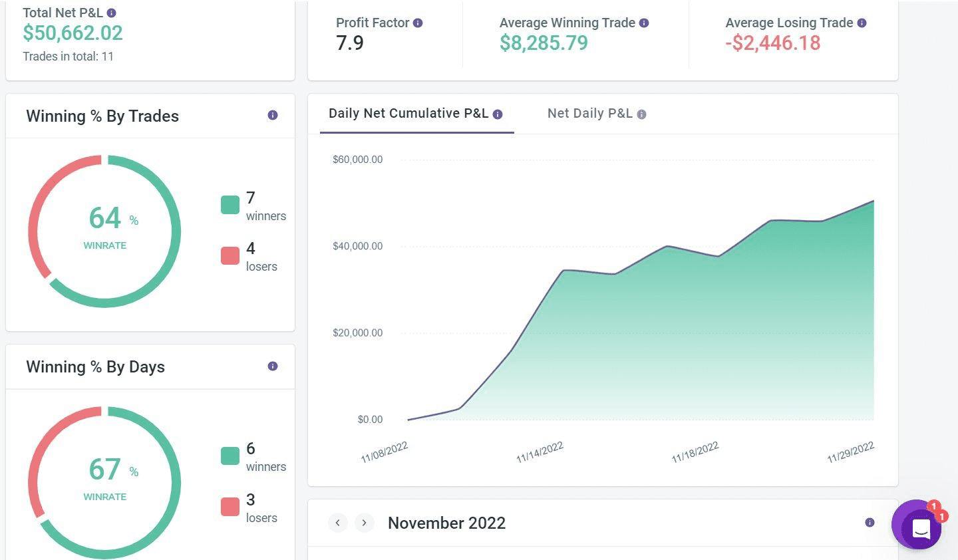Click info icon next to Net Daily P&L

[641, 114]
